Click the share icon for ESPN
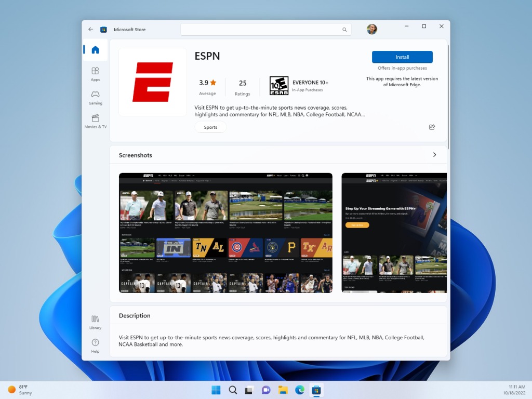The width and height of the screenshot is (532, 399). point(432,127)
